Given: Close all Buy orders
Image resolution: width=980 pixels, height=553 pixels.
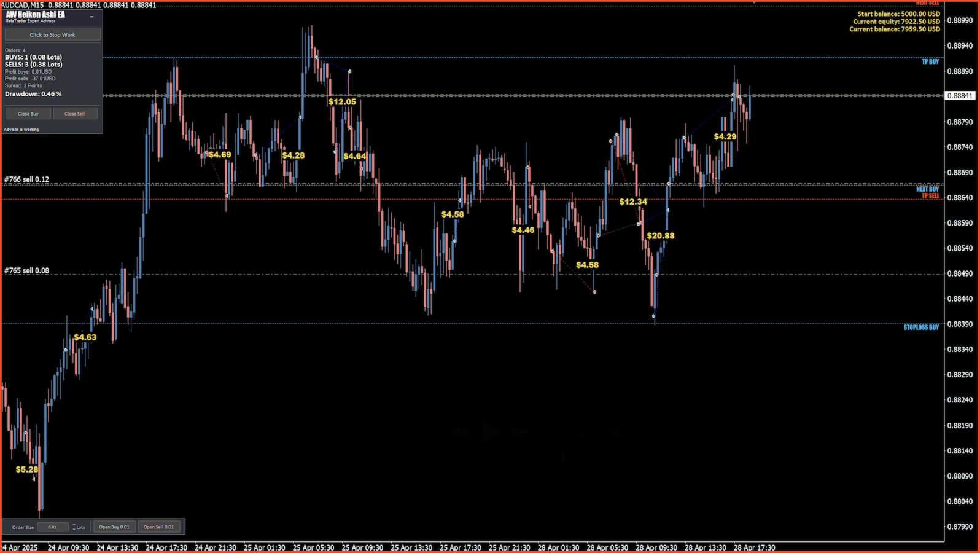Looking at the screenshot, I should point(28,114).
